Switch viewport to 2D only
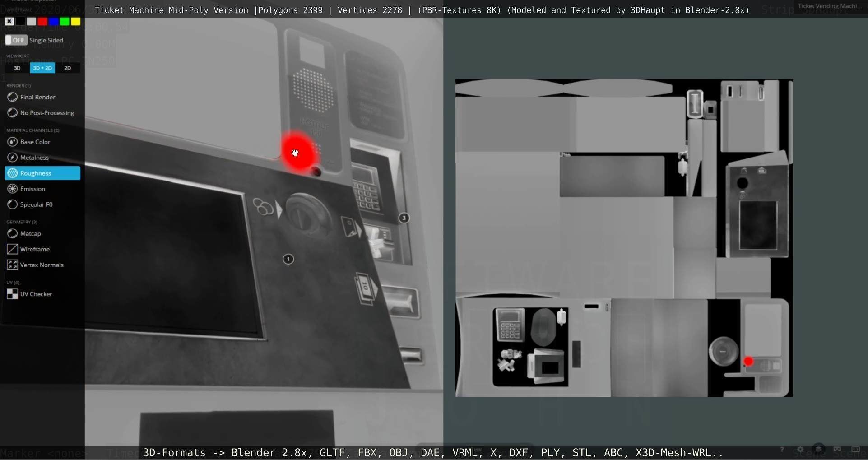 click(x=68, y=68)
